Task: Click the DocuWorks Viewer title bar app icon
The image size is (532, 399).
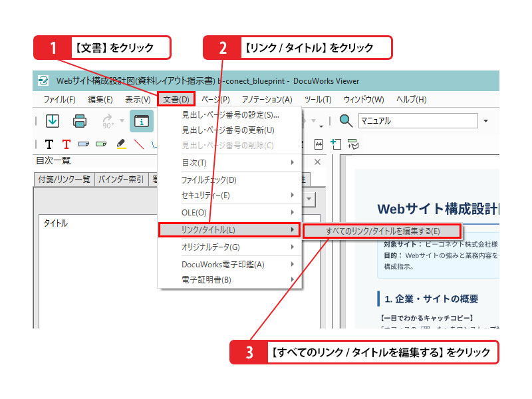Action: pos(43,80)
